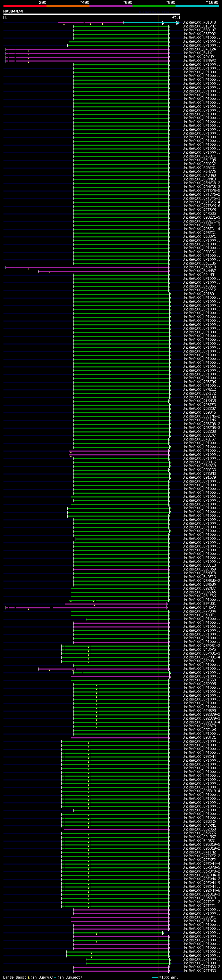
Task: Click hit UniRef100_A7PU04
Action: pyautogui.click(x=199, y=612)
